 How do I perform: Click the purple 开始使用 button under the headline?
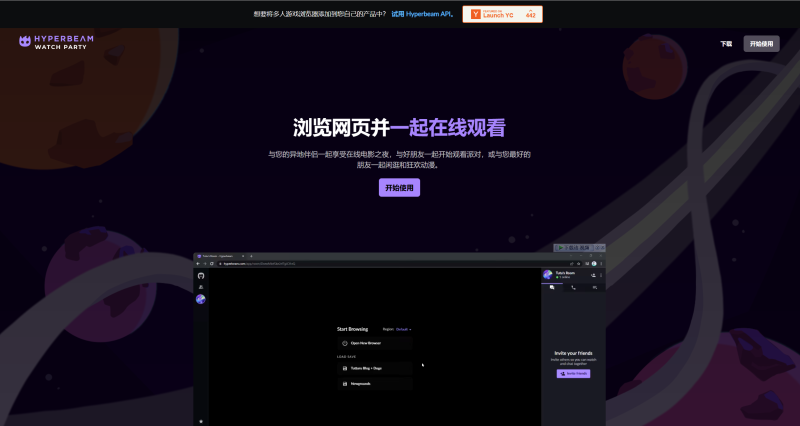point(399,188)
